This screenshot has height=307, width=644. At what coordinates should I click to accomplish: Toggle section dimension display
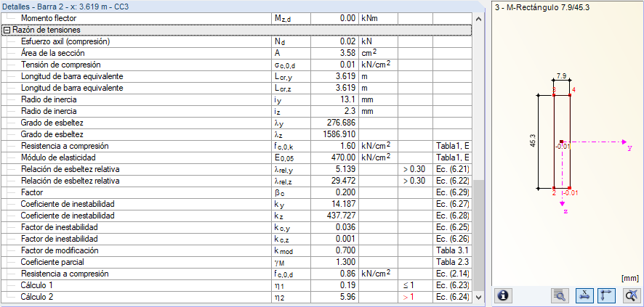(x=583, y=295)
